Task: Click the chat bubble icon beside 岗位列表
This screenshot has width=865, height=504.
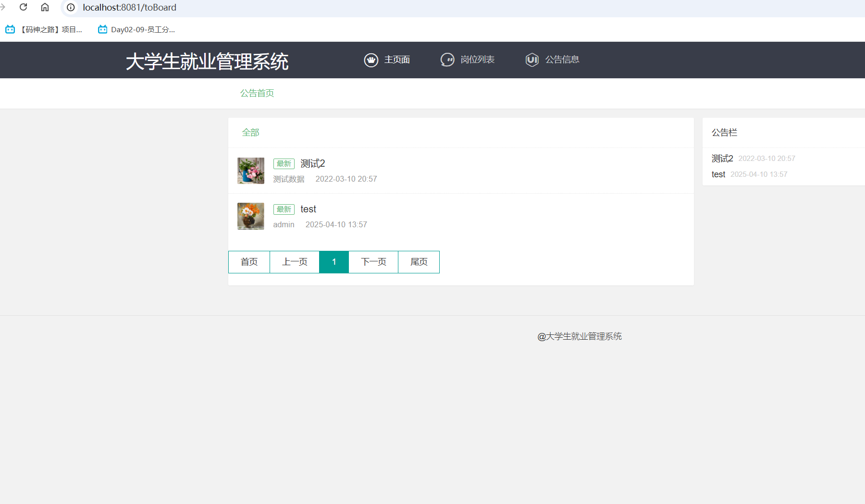Action: click(447, 60)
